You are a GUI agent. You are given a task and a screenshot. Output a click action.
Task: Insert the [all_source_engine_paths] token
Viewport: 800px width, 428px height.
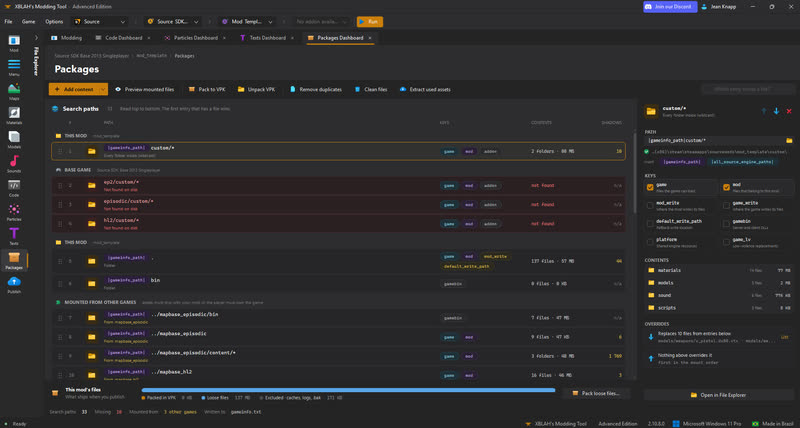742,162
